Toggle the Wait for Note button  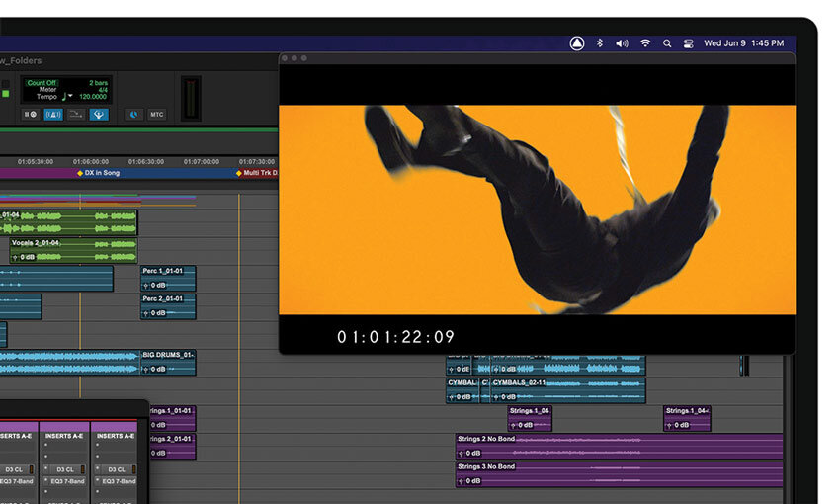point(30,114)
